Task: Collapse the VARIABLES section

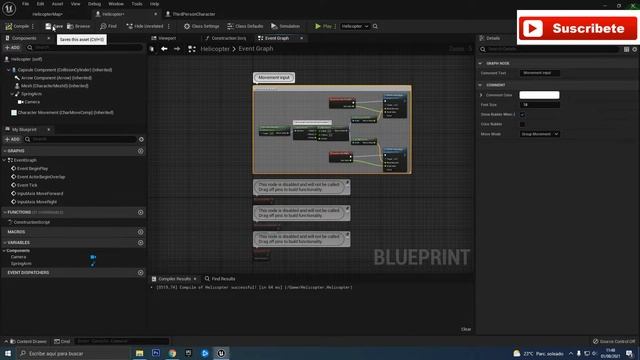Action: tap(5, 243)
